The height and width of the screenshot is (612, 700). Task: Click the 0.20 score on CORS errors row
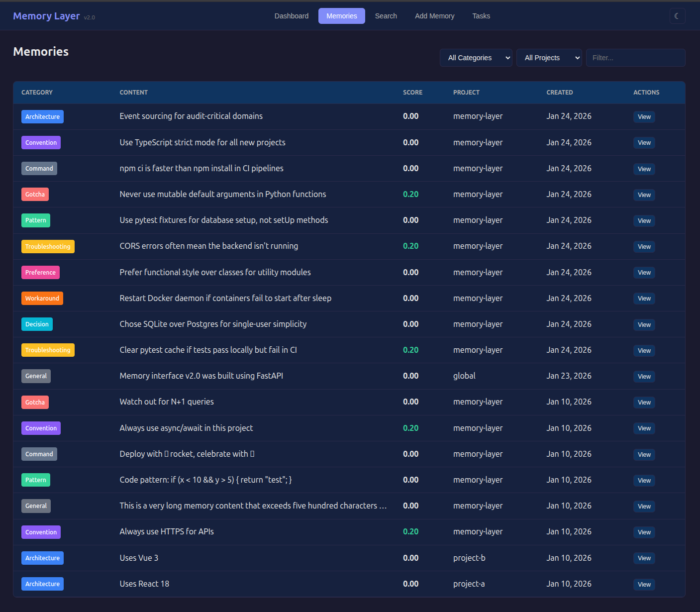tap(410, 246)
